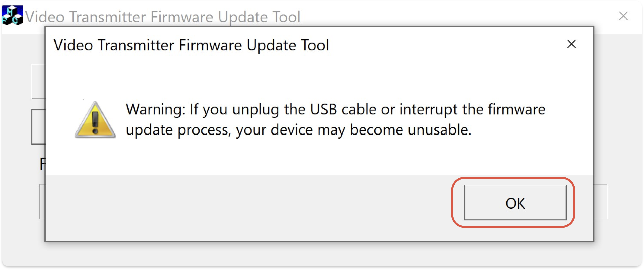
Task: Click the right end of the background progress bar
Action: (x=601, y=201)
